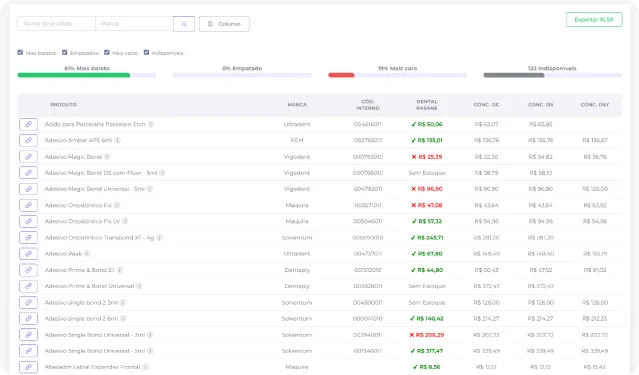This screenshot has width=639, height=375.
Task: Click the R$ 50,06 price cell
Action: point(427,124)
